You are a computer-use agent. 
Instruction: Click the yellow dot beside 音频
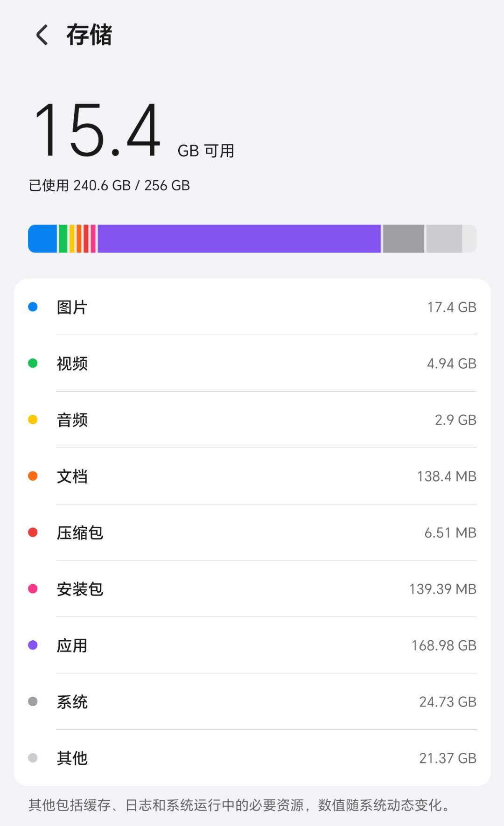pos(33,420)
